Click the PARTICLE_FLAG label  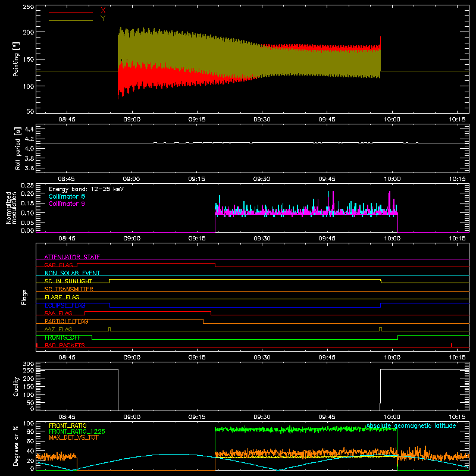(x=67, y=321)
